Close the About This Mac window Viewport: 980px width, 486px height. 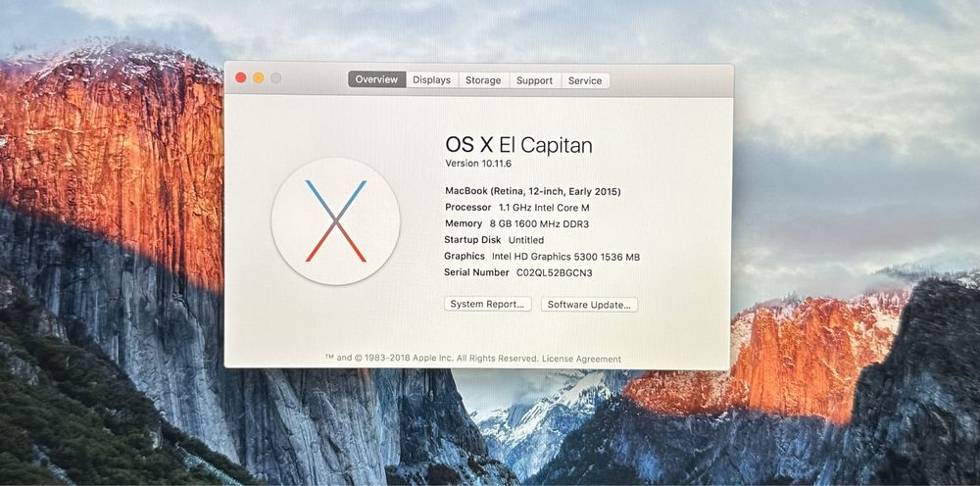pyautogui.click(x=241, y=77)
